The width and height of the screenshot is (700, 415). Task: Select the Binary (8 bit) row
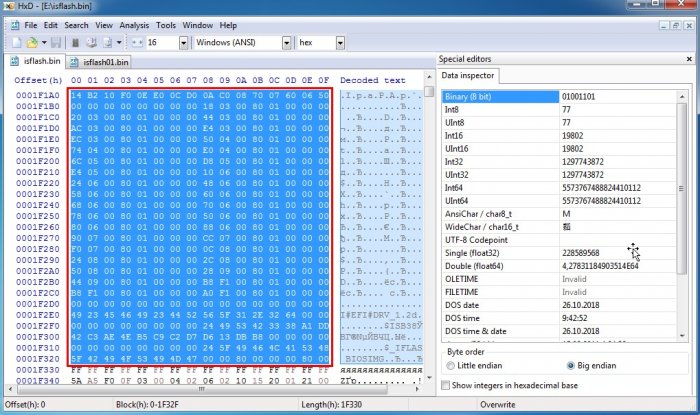tap(559, 96)
